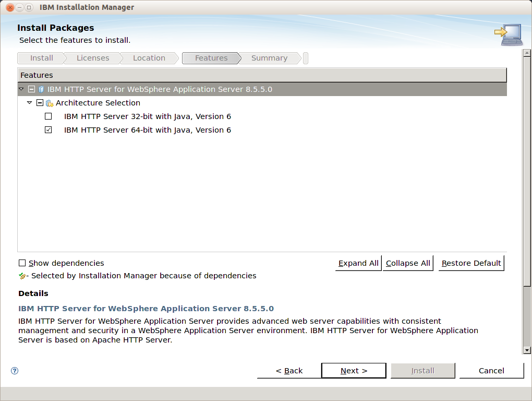The width and height of the screenshot is (532, 401).
Task: Click the Expand All button
Action: click(x=358, y=263)
